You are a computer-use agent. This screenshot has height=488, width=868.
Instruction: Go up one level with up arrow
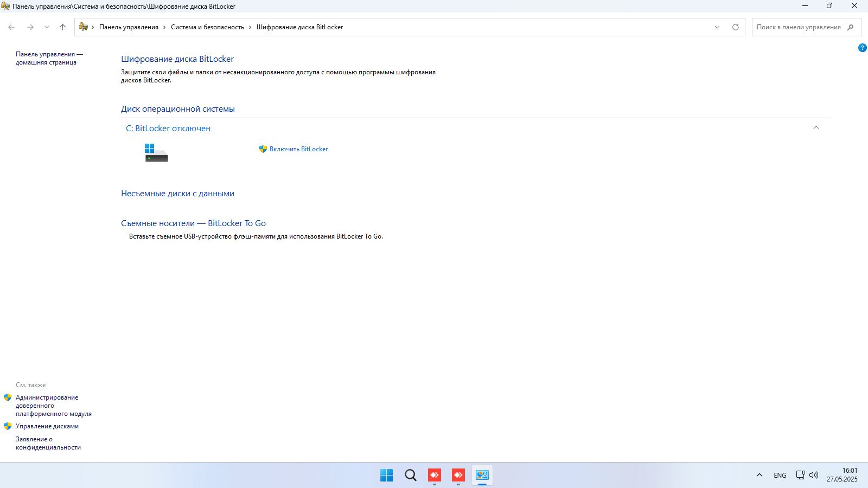point(63,27)
